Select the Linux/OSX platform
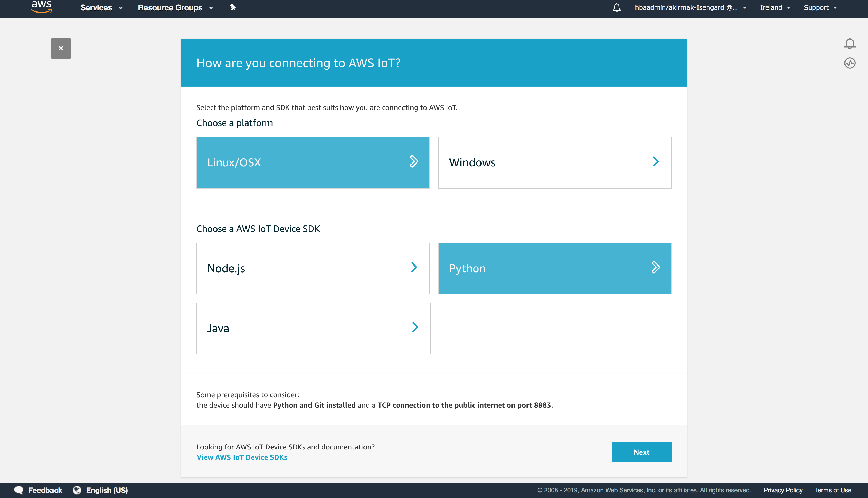This screenshot has height=498, width=868. click(313, 162)
